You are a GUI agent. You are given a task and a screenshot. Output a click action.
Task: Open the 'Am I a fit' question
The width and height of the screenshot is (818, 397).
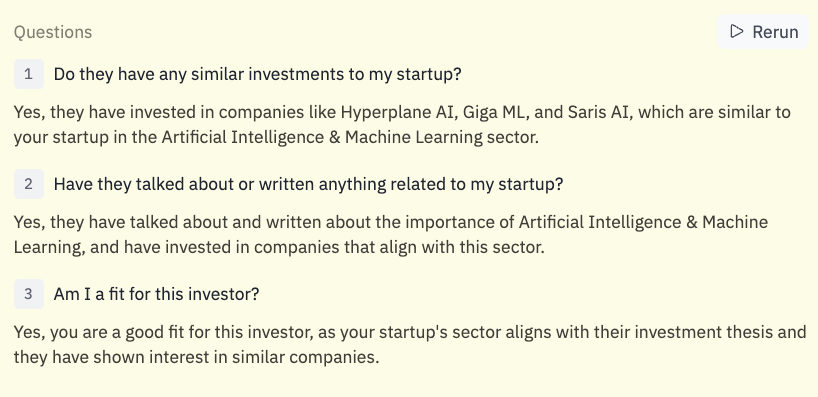157,294
